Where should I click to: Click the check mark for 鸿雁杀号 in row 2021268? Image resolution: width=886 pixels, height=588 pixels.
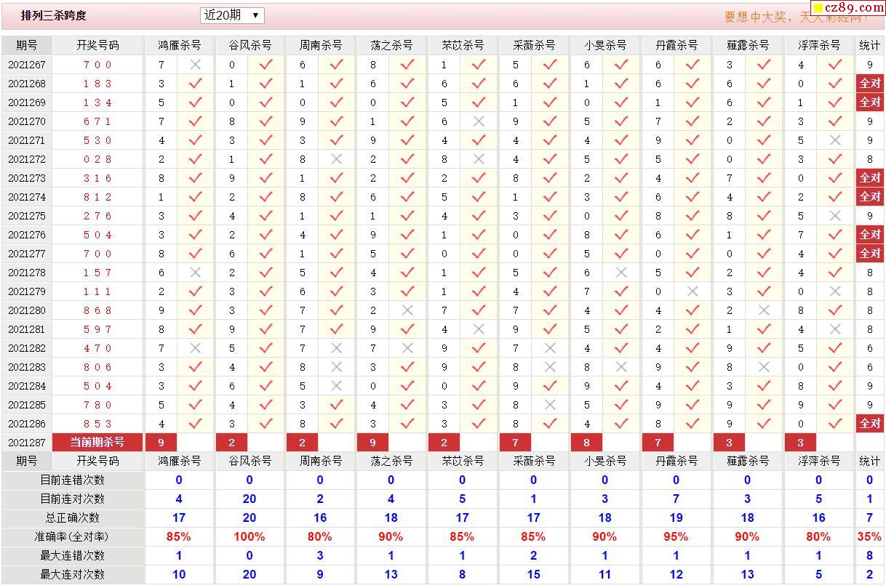(x=195, y=84)
